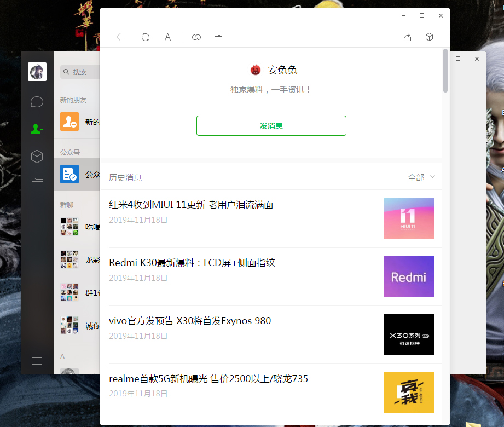Open the sidebar hamburger menu

coord(37,361)
